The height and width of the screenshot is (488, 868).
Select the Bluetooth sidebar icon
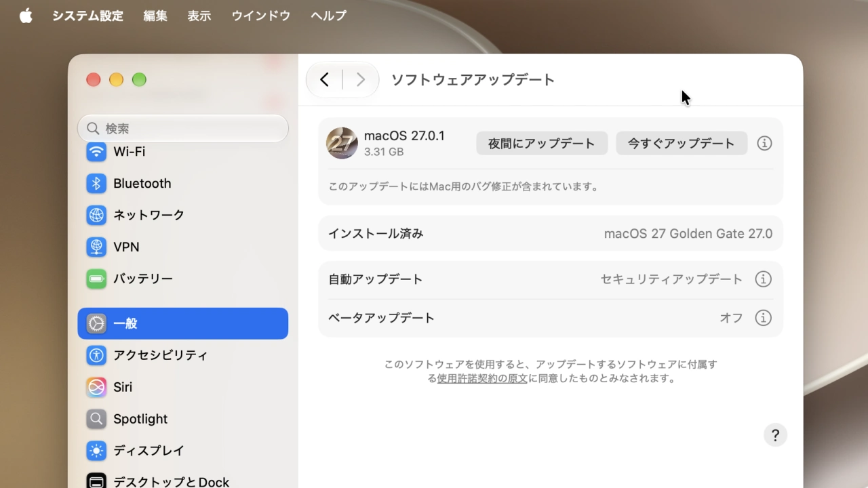(96, 183)
